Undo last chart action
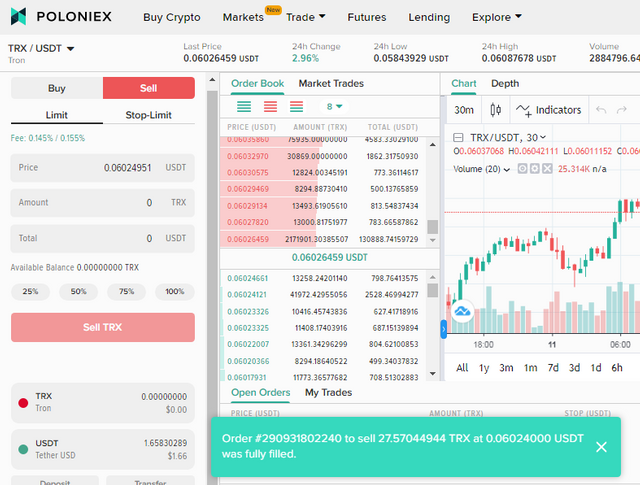 pyautogui.click(x=601, y=110)
